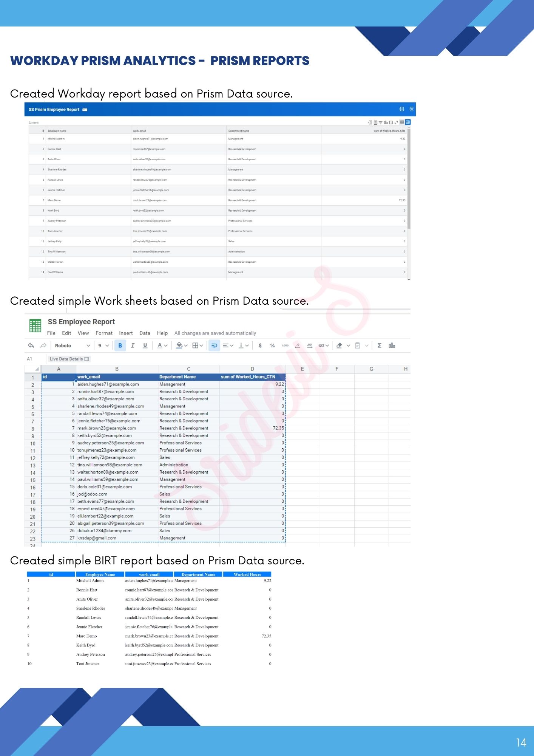This screenshot has width=534, height=756.
Task: Export SS Prism Employee Report to Excel
Action: point(401,109)
